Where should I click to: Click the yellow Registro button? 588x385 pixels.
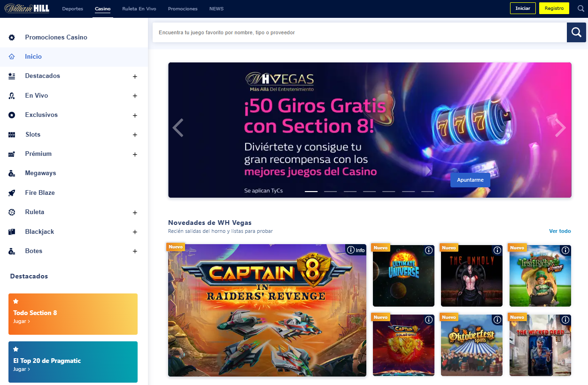[554, 8]
